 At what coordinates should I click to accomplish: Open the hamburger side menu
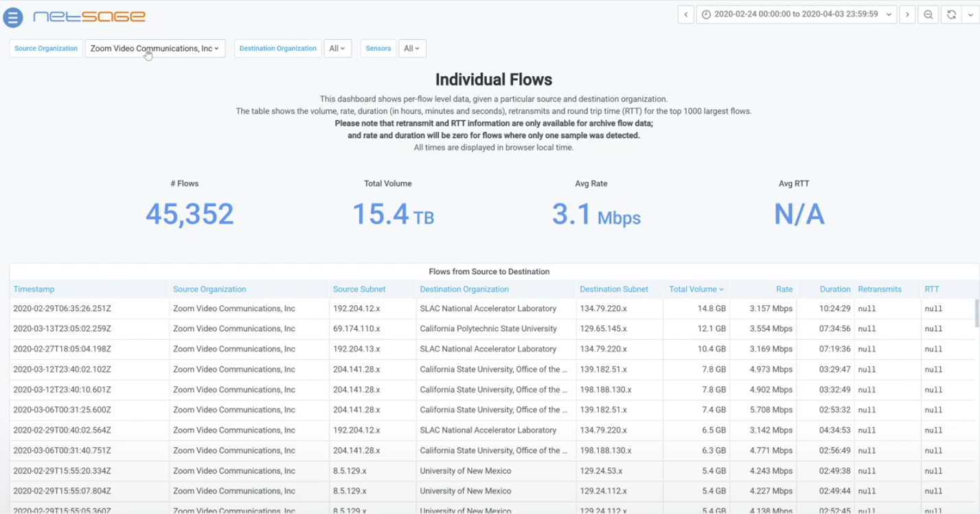click(13, 17)
